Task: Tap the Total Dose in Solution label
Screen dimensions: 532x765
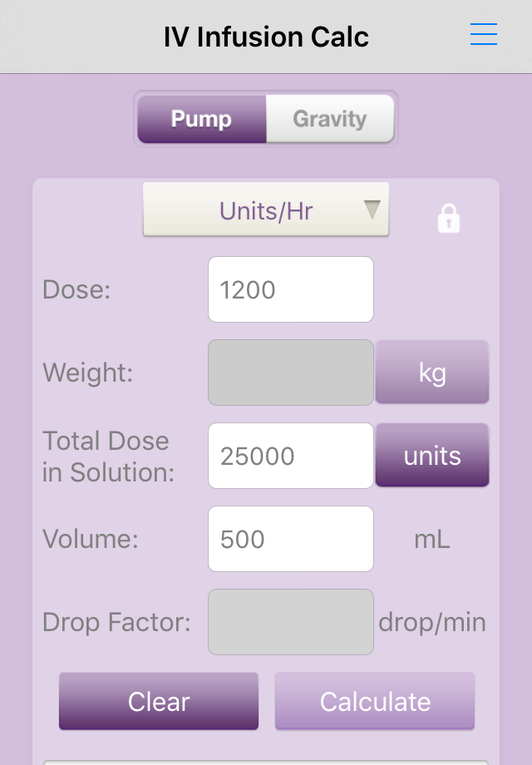Action: point(108,457)
